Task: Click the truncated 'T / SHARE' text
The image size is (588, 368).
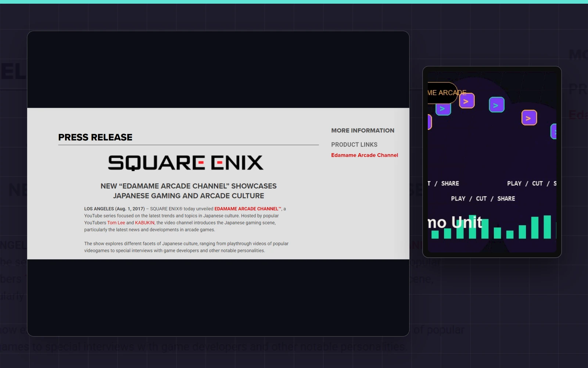Action: point(443,183)
